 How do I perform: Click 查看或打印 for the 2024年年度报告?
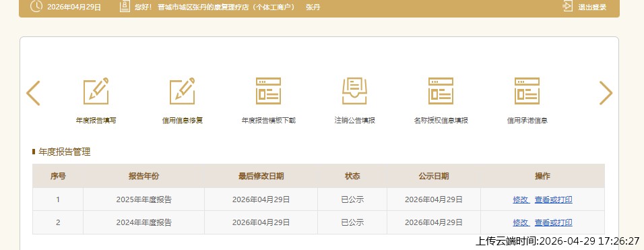pyautogui.click(x=553, y=222)
